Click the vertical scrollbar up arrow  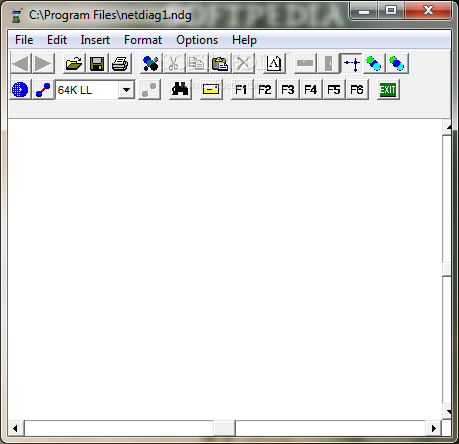[x=447, y=127]
